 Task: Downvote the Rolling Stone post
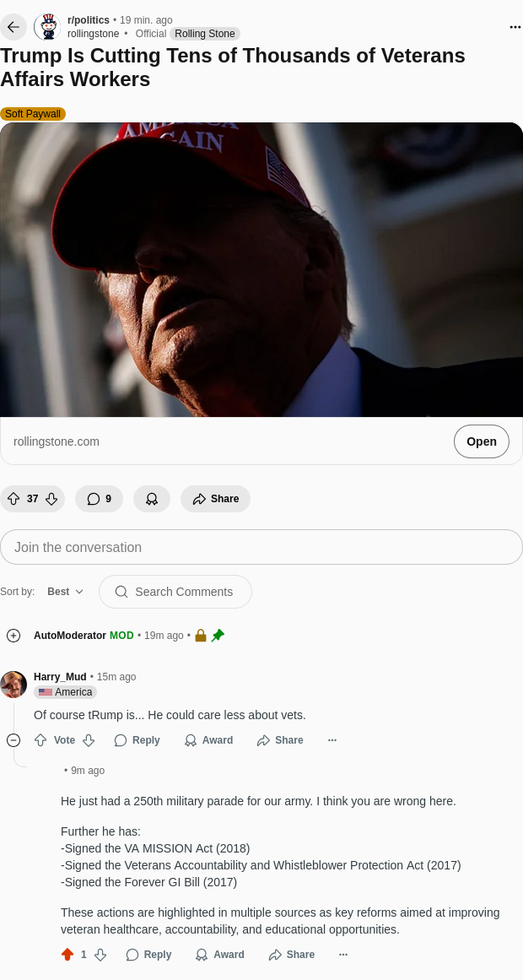coord(51,499)
